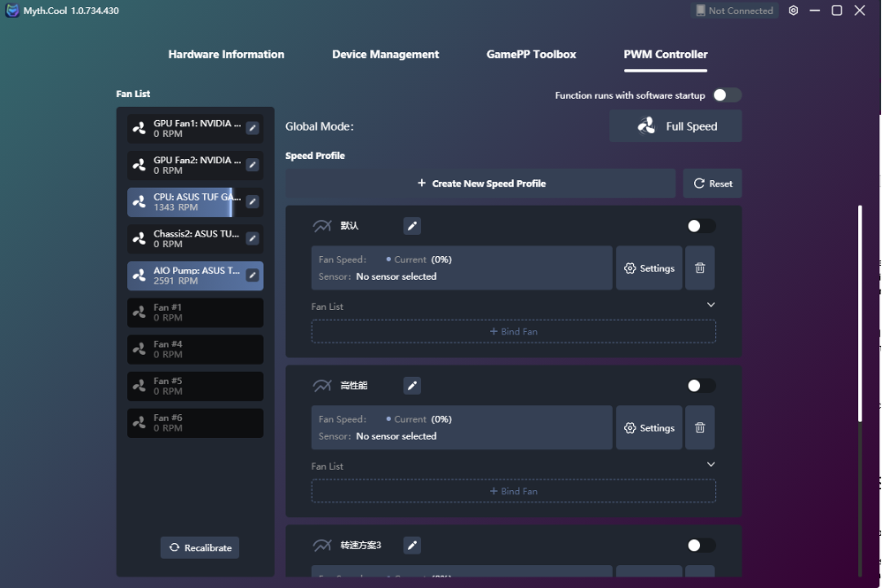
Task: Click 'No sensor selected' in 默认 profile
Action: tap(396, 276)
